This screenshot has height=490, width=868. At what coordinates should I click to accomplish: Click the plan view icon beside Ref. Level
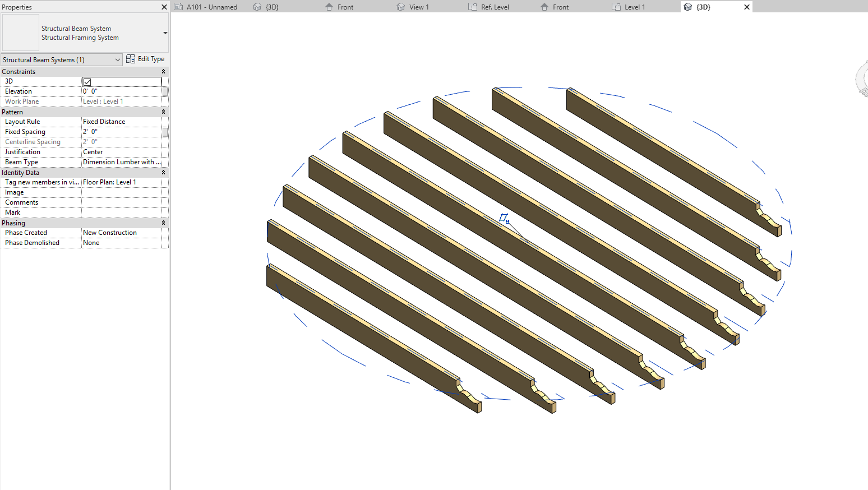(472, 7)
